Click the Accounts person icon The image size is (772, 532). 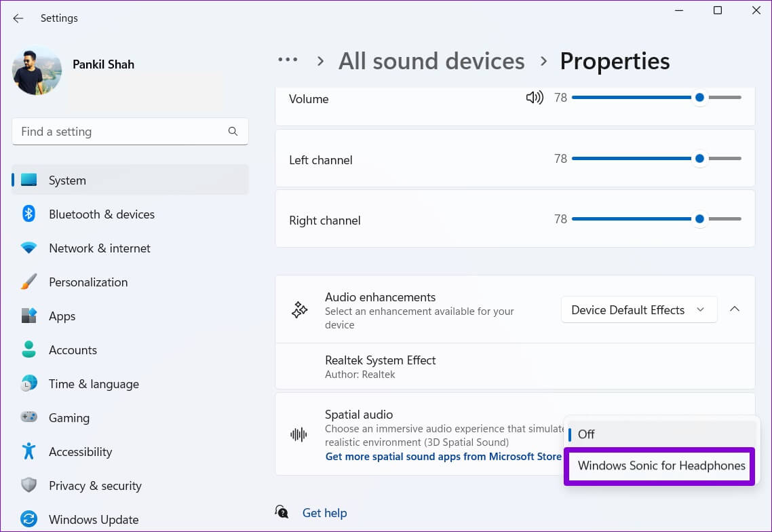point(28,349)
